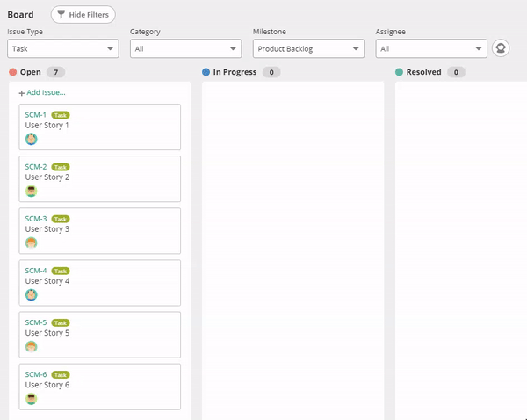Click the In Progress column header label
This screenshot has width=527, height=420.
[235, 72]
